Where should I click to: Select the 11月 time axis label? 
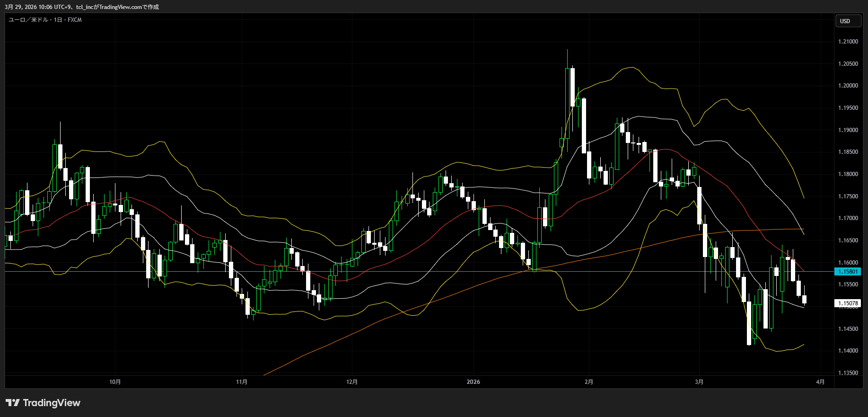point(242,382)
